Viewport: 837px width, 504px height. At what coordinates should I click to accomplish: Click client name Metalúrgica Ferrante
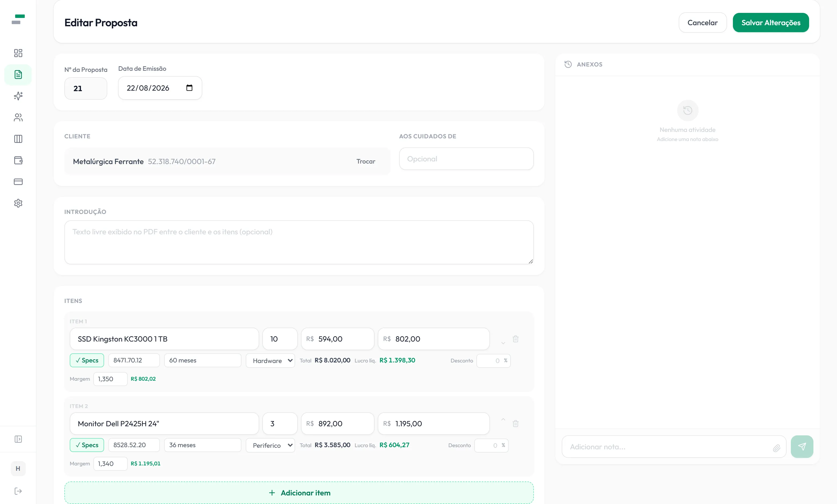tap(108, 162)
